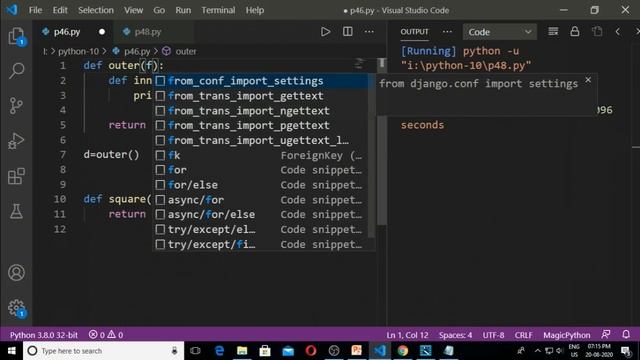Open Opera browser from taskbar
Screen dimensions: 640x360
click(311, 351)
